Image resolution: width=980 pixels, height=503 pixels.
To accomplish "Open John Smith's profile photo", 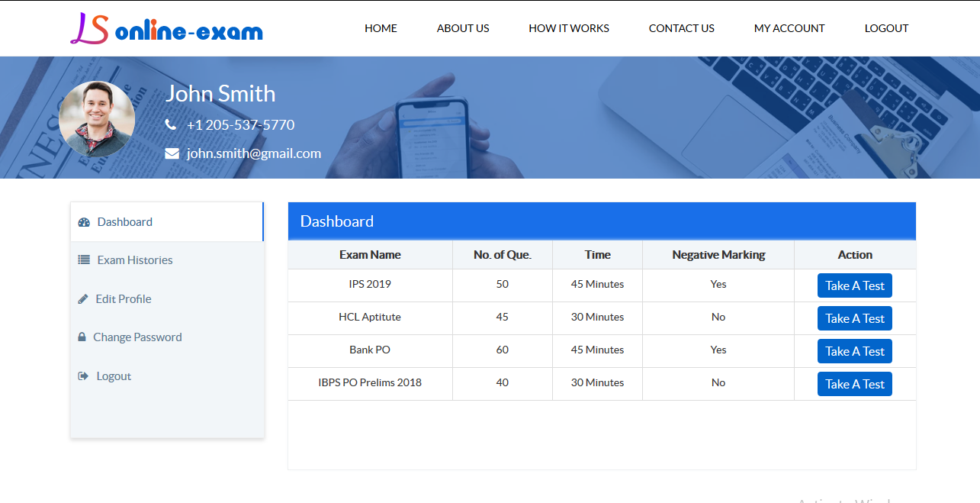I will coord(97,119).
